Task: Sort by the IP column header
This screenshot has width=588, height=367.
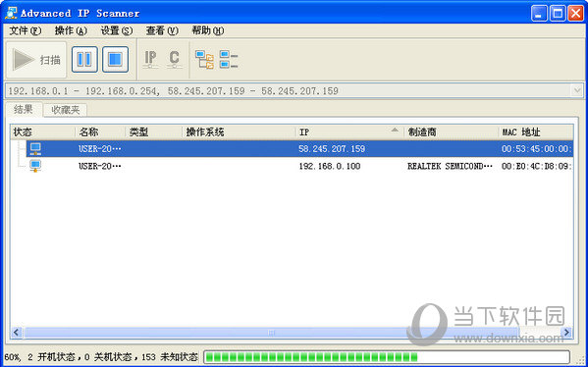Action: (x=349, y=131)
